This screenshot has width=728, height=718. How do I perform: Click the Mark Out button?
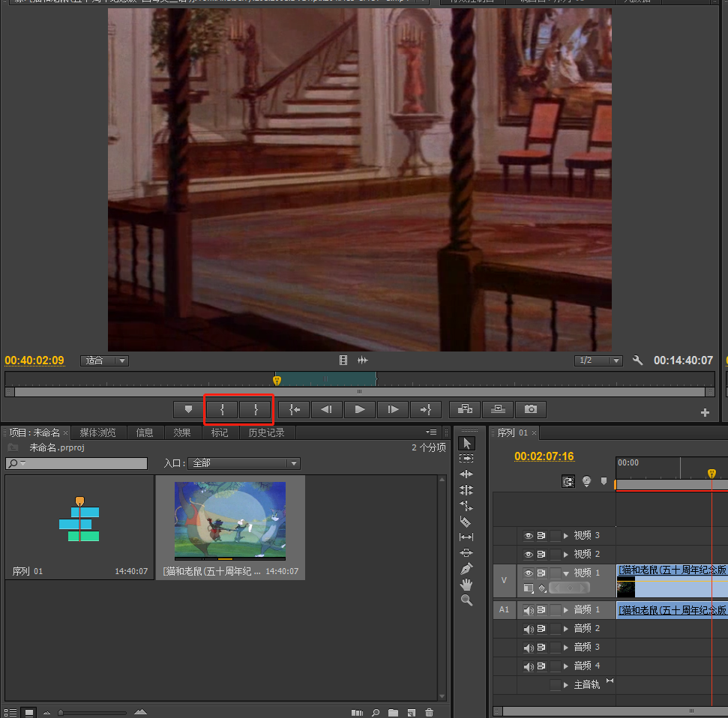(256, 409)
